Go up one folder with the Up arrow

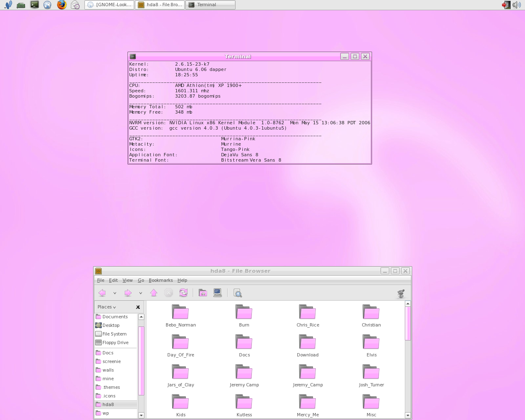click(154, 293)
